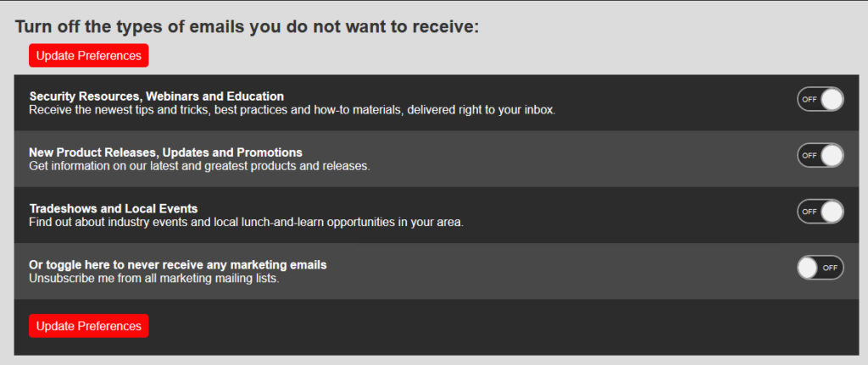Viewport: 868px width, 365px height.
Task: Click the white knob of the unsubscribe-all switch
Action: coord(808,268)
